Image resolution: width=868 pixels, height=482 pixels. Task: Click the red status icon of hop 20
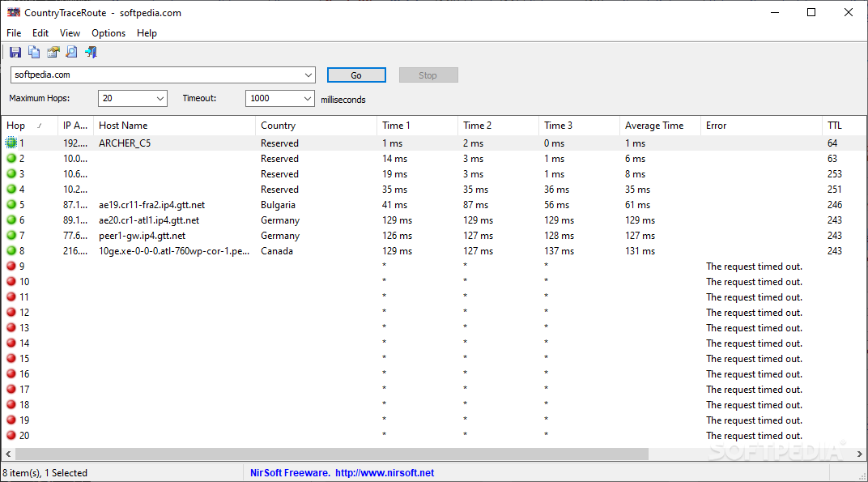click(11, 436)
